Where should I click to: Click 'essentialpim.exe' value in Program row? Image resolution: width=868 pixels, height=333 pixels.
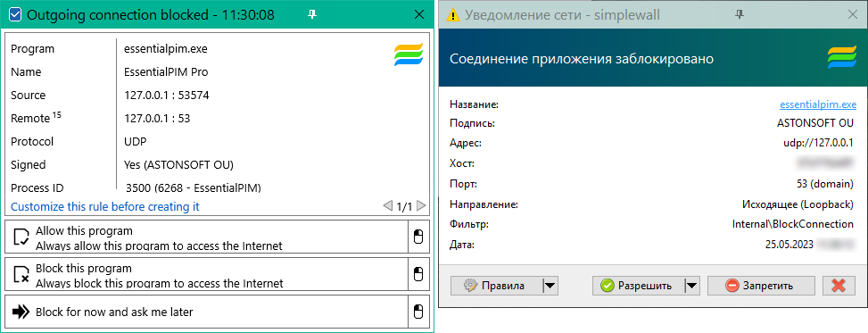point(166,49)
